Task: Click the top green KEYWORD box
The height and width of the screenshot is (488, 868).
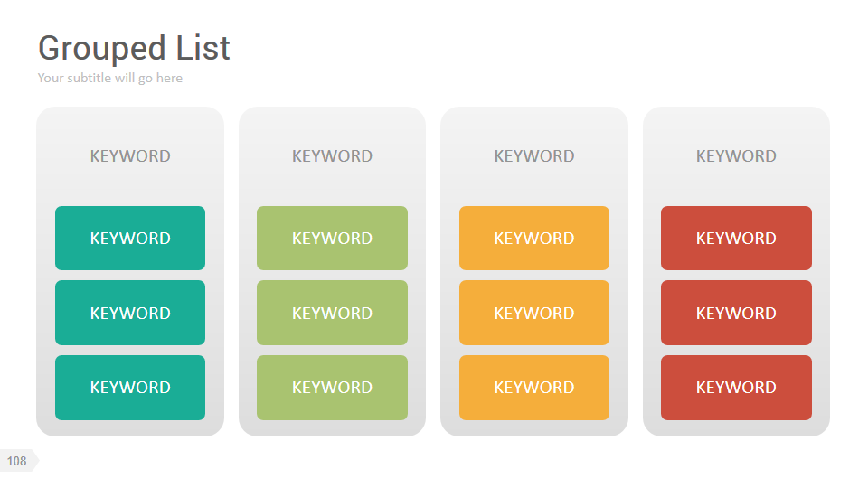Action: (x=332, y=239)
